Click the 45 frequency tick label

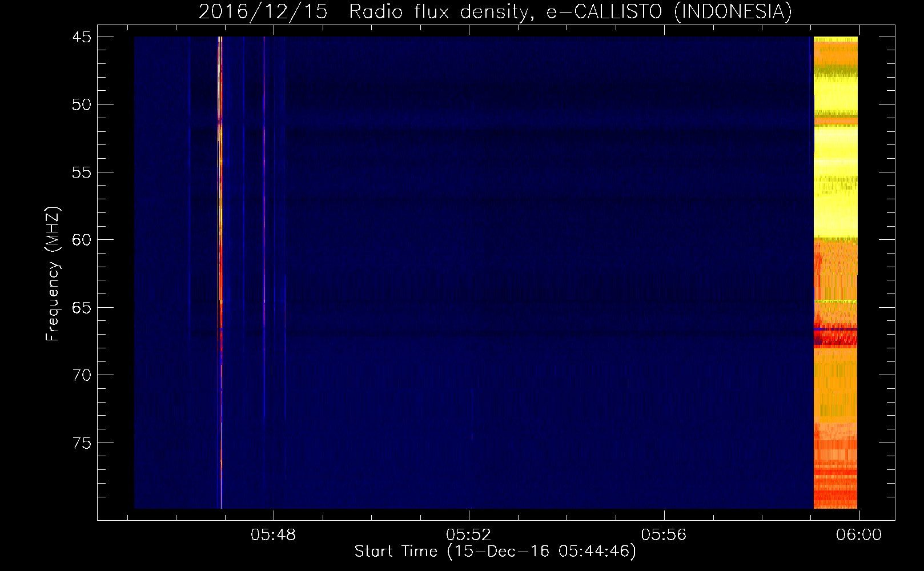[81, 37]
